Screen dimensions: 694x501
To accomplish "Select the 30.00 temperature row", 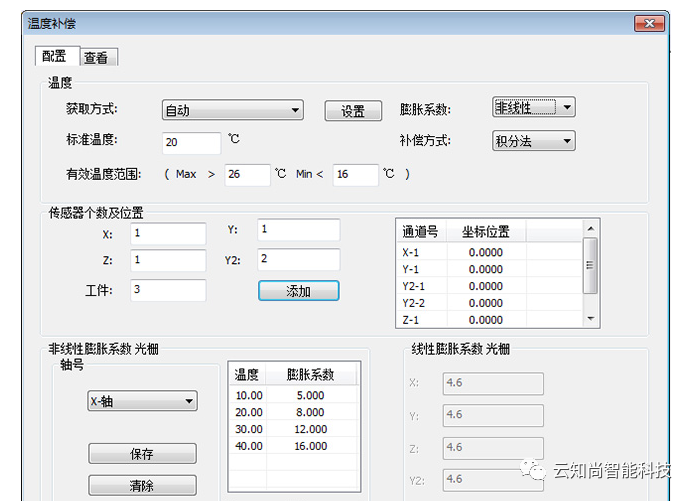I will tap(293, 429).
